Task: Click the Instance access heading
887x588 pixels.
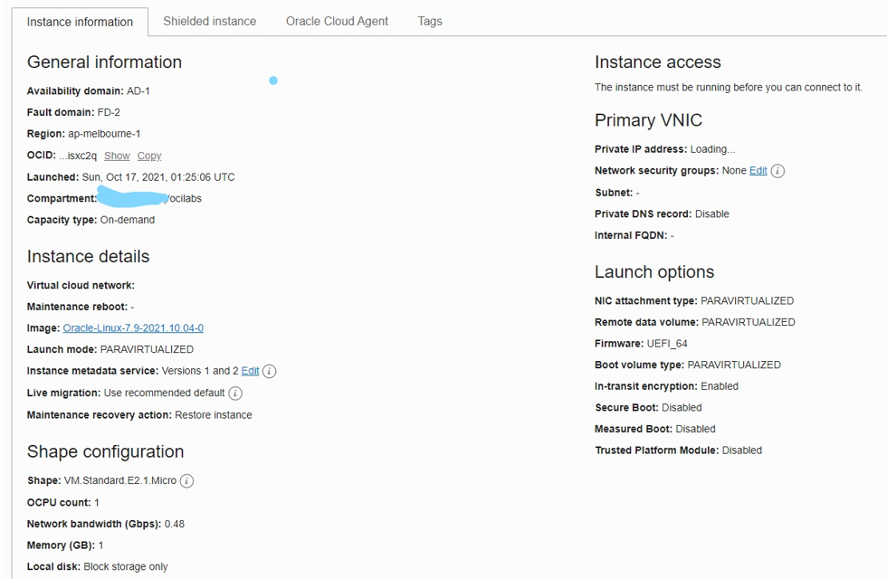Action: click(658, 62)
